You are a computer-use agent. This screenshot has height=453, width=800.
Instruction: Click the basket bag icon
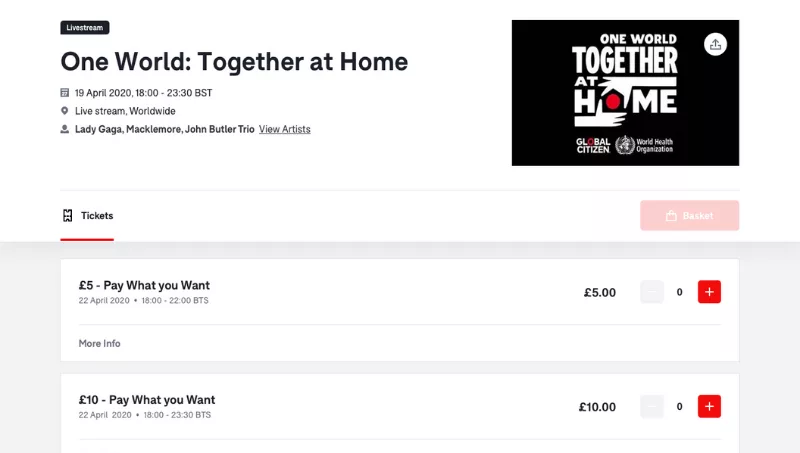tap(671, 216)
